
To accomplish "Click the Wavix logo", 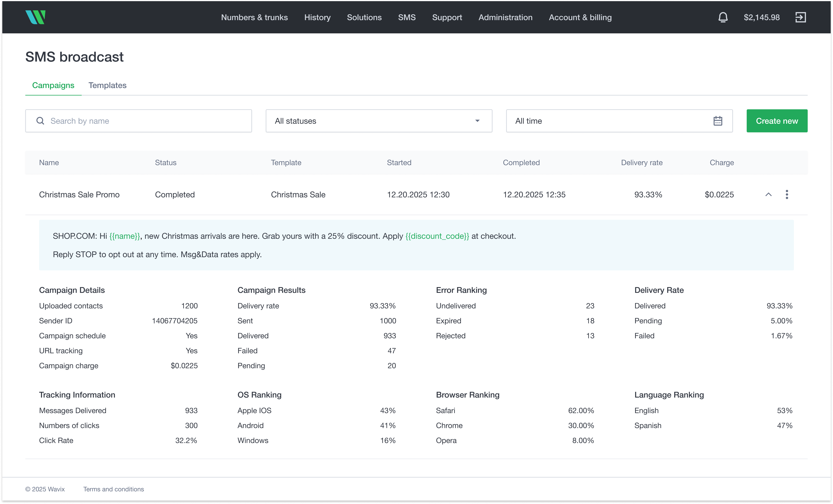I will point(36,17).
